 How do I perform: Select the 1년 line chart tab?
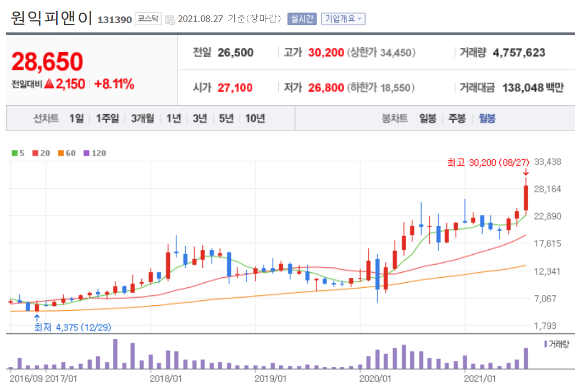pos(174,119)
